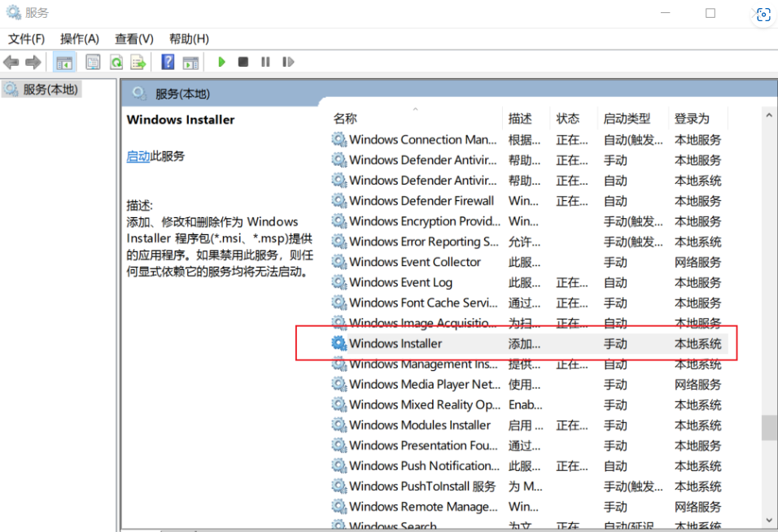The image size is (778, 532).
Task: Select Windows Modules Installer service name
Action: [420, 425]
